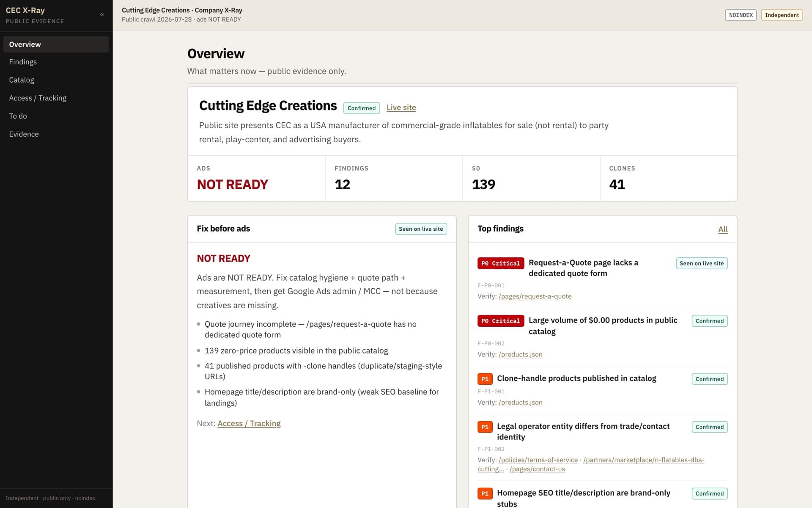This screenshot has height=508, width=812.
Task: Select Access / Tracking in the sidebar
Action: point(56,98)
